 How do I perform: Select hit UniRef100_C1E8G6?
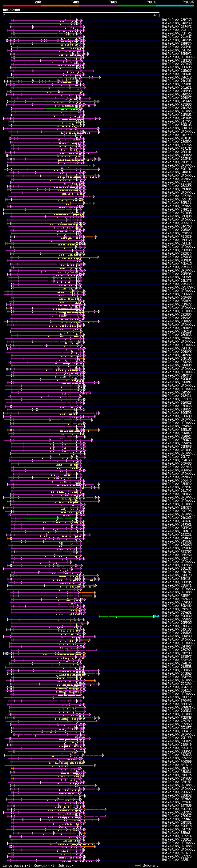coord(177,494)
